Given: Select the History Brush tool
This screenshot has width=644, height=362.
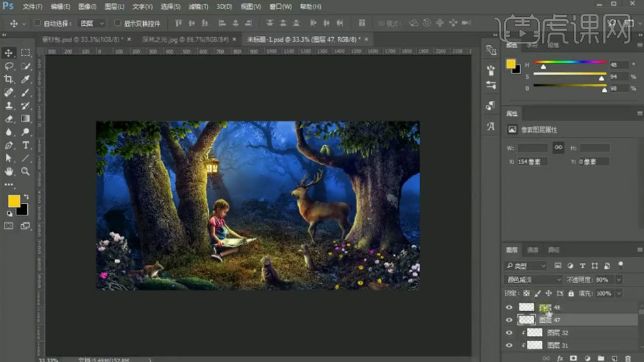Looking at the screenshot, I should pos(25,105).
